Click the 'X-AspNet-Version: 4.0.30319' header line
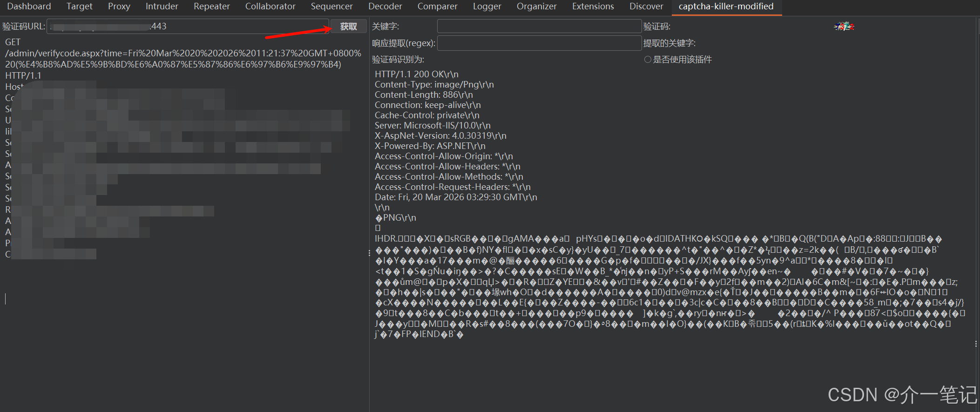 [440, 136]
